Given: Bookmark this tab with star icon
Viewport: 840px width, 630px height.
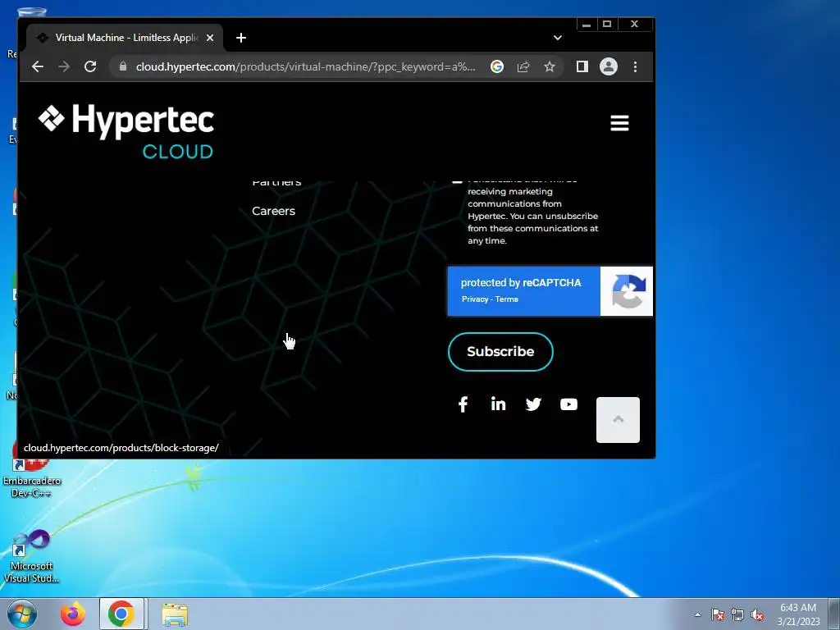Looking at the screenshot, I should pos(549,66).
